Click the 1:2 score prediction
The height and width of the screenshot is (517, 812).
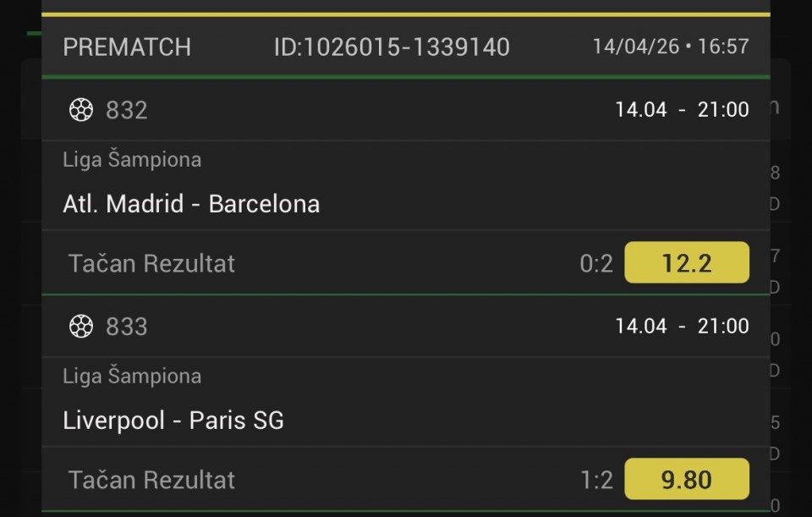coord(596,481)
